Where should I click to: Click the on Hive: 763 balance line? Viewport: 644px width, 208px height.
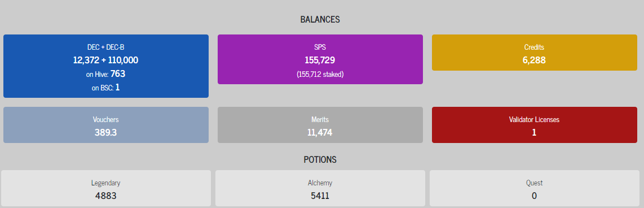[x=106, y=74]
